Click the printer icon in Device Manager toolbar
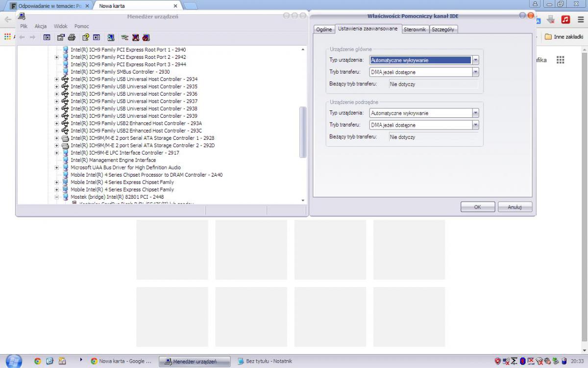This screenshot has height=368, width=588. [72, 37]
